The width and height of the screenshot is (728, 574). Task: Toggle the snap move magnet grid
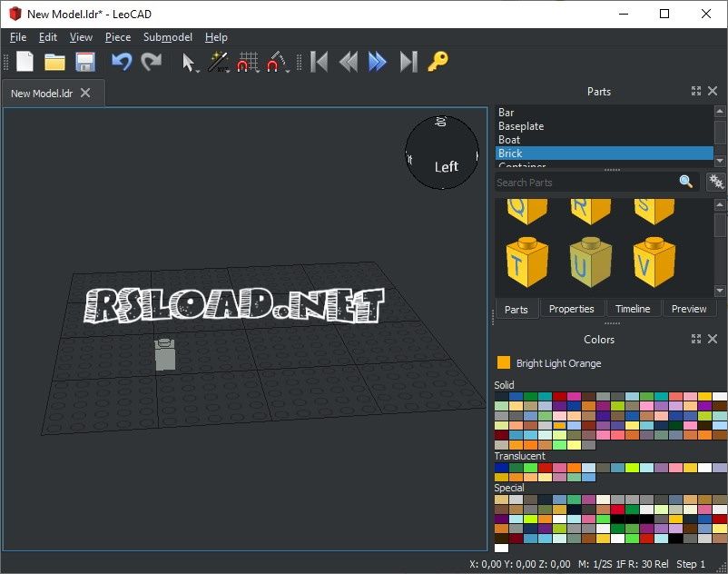[247, 62]
